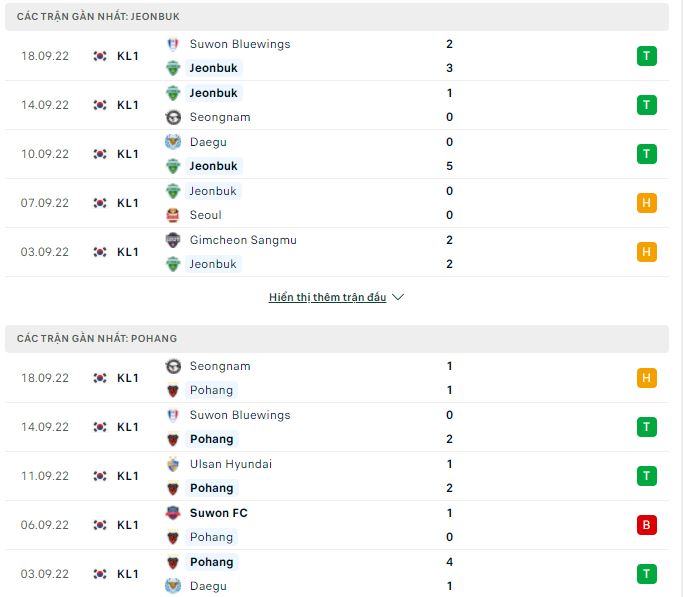This screenshot has height=597, width=683.
Task: Open the 'Hiển thị thêm trận đấu' link
Action: (327, 297)
